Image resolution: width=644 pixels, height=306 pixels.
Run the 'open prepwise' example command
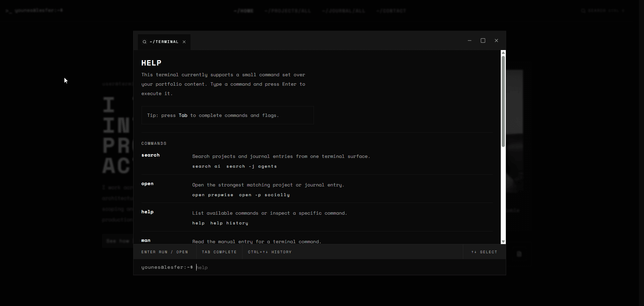[213, 195]
